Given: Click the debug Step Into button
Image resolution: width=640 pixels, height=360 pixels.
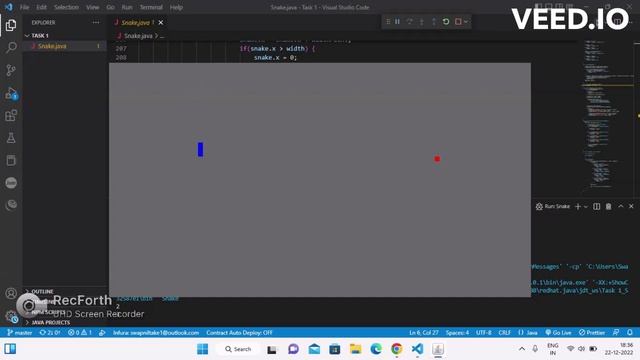Looking at the screenshot, I should coord(422,22).
